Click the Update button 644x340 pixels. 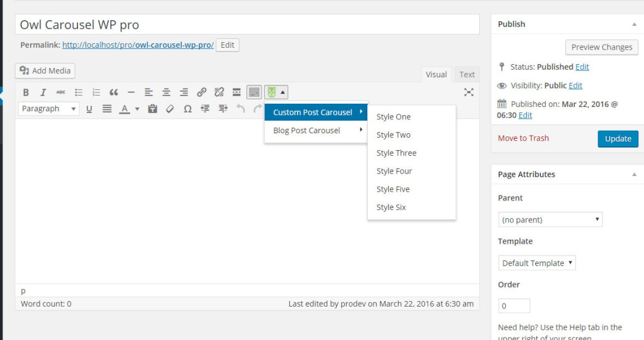coord(618,139)
